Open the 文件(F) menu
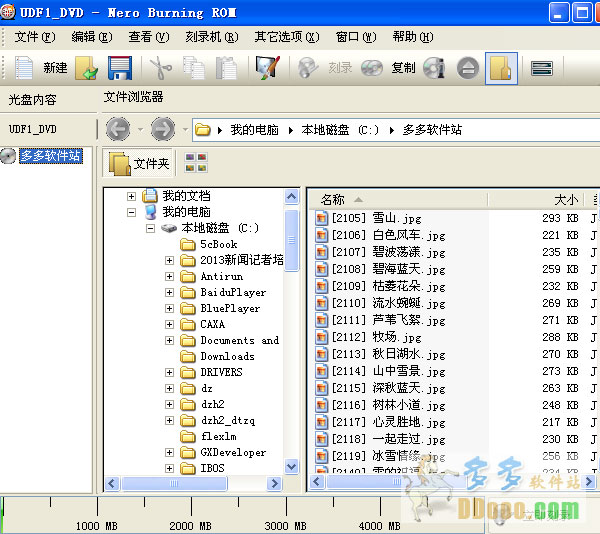The width and height of the screenshot is (600, 534). click(x=35, y=37)
